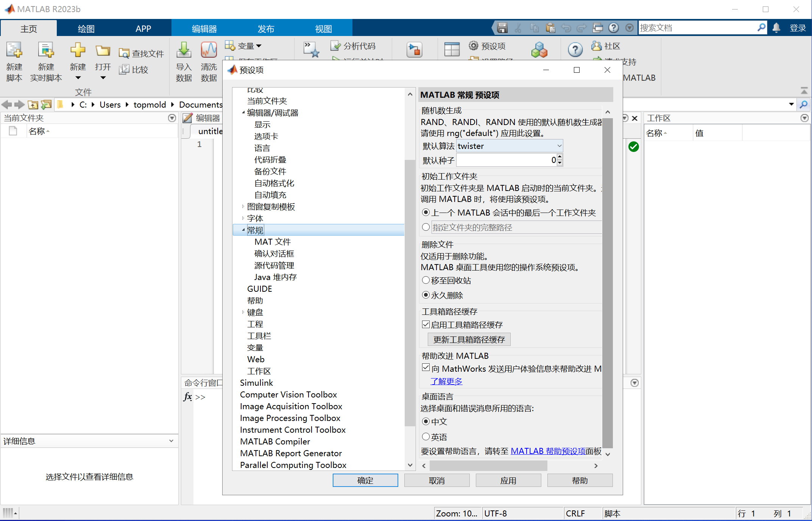This screenshot has width=812, height=521.
Task: Click the 帮助 button in preferences dialog
Action: point(580,480)
